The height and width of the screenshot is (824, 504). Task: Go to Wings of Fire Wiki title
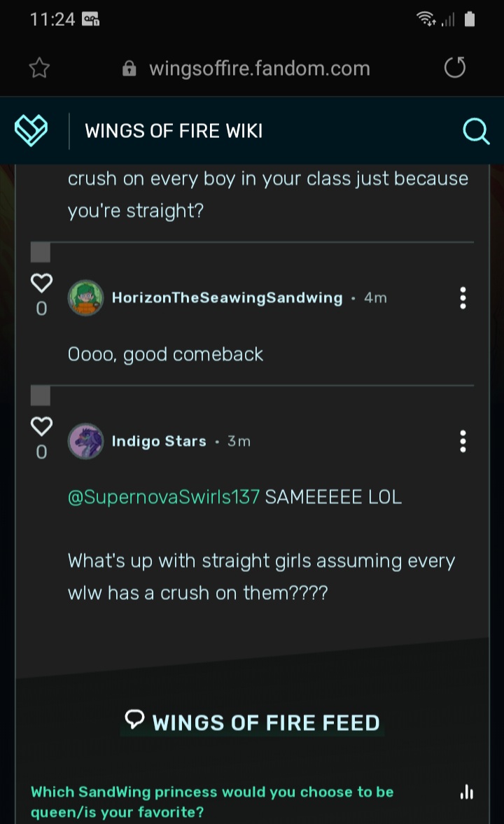(174, 131)
